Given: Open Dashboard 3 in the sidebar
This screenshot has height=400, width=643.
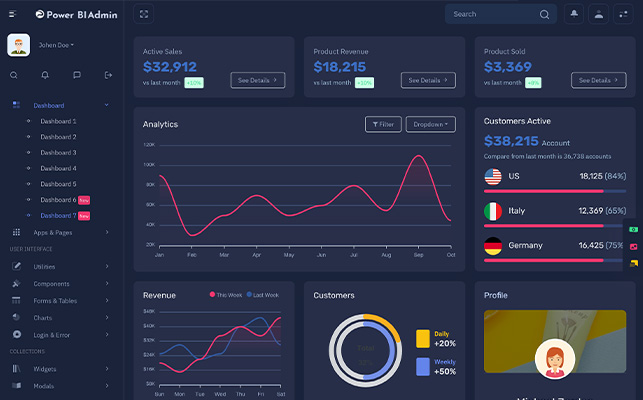Looking at the screenshot, I should point(58,153).
